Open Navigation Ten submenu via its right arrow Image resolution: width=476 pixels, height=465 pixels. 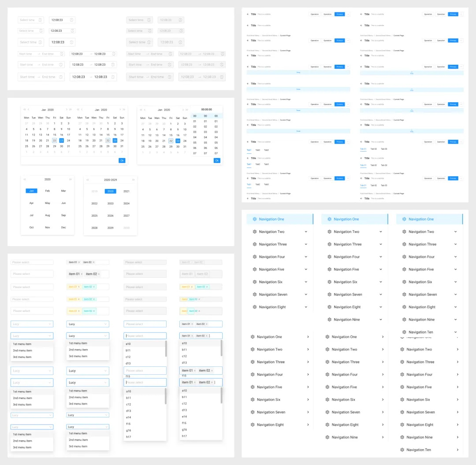tap(458, 450)
